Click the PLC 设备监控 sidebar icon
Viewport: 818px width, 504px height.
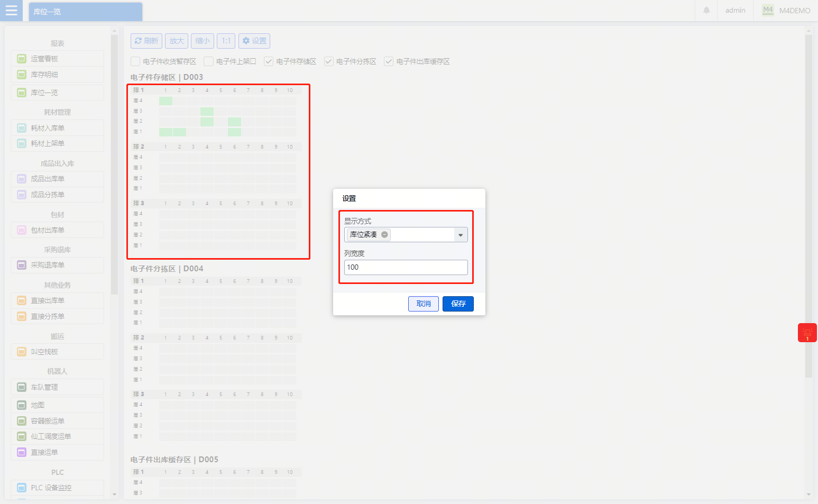pos(22,488)
